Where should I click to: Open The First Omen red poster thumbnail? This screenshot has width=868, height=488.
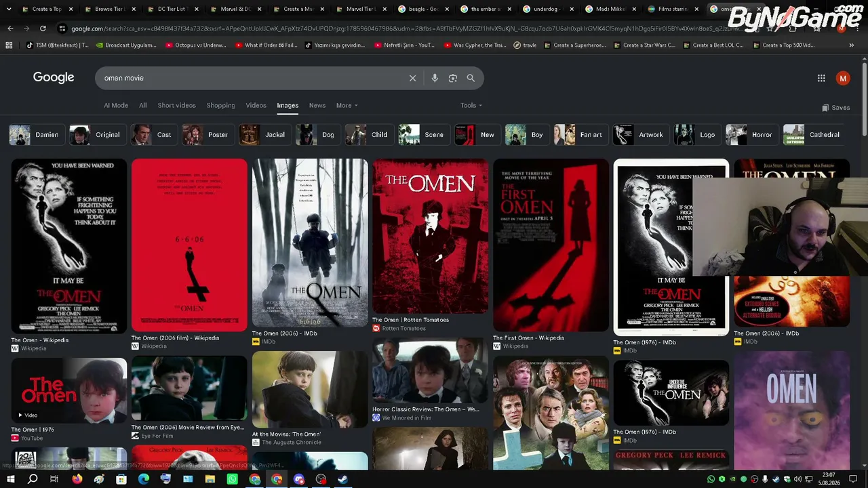[551, 245]
